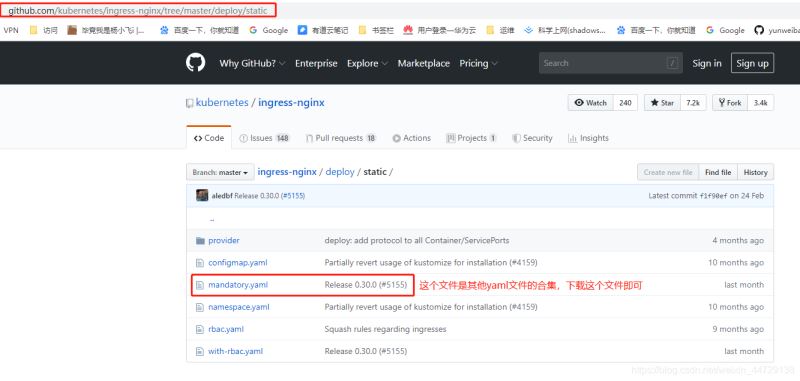This screenshot has height=381, width=800.
Task: Expand the Pricing menu
Action: point(478,63)
